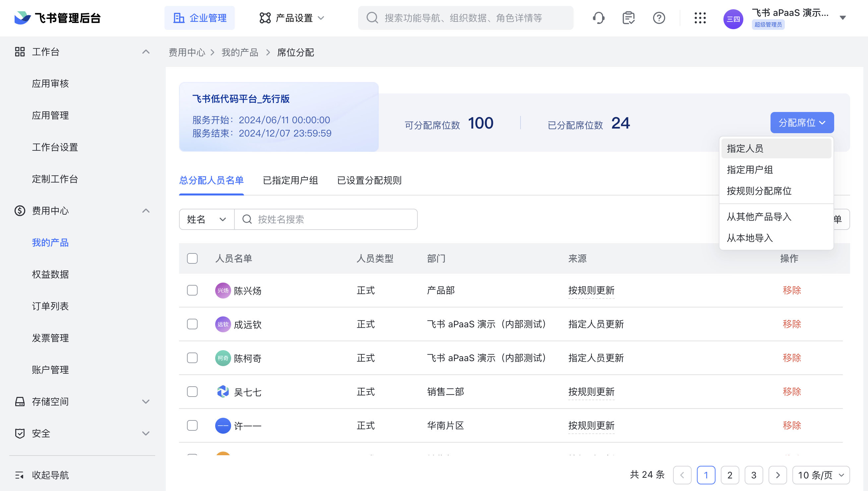Open 发票管理 in sidebar

pyautogui.click(x=50, y=338)
